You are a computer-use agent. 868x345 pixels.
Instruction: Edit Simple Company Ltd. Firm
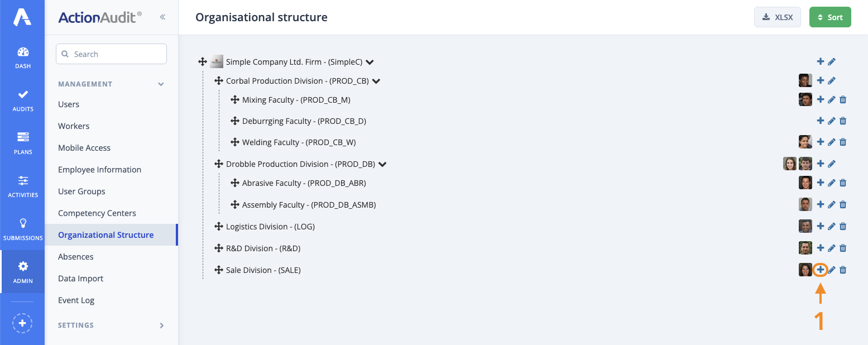pos(832,61)
